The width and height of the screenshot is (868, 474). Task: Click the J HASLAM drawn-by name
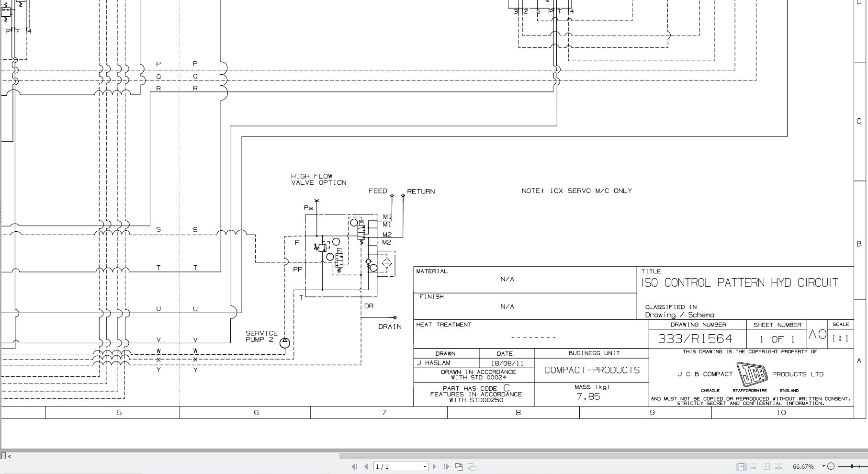tap(433, 363)
